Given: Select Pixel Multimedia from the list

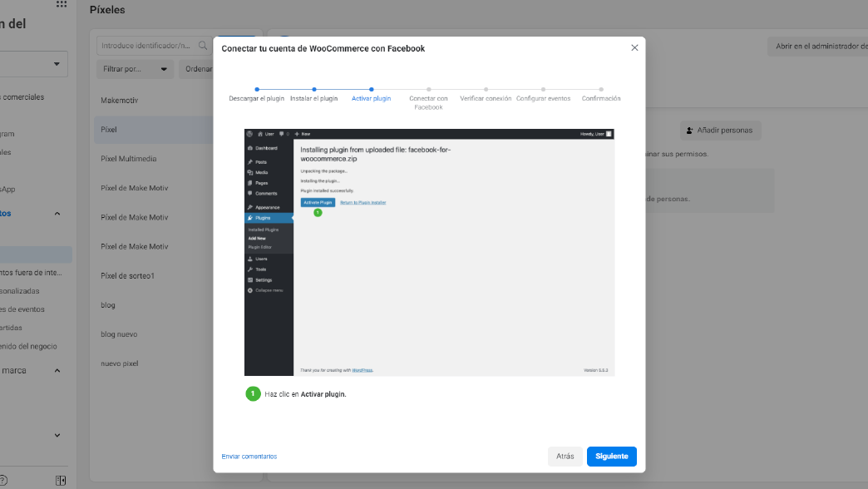Looking at the screenshot, I should (129, 159).
